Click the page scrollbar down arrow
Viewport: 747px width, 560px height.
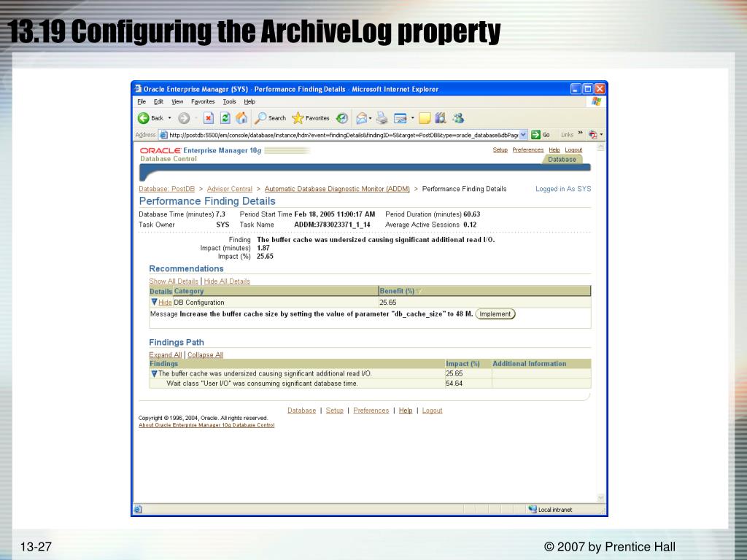pos(601,497)
